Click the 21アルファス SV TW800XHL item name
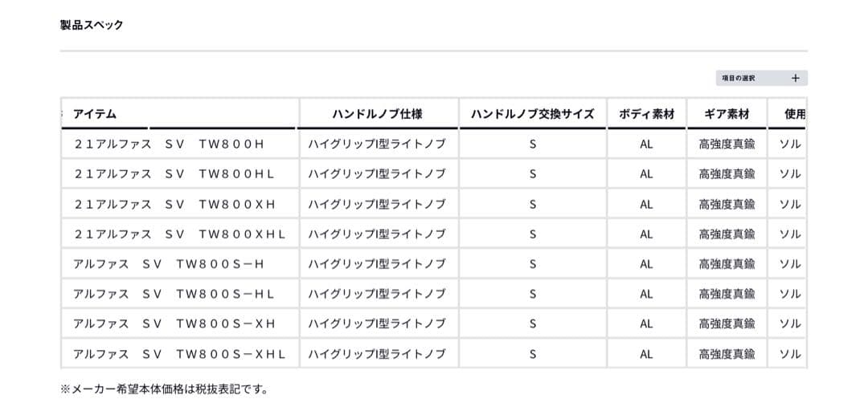Image resolution: width=868 pixels, height=407 pixels. click(179, 234)
